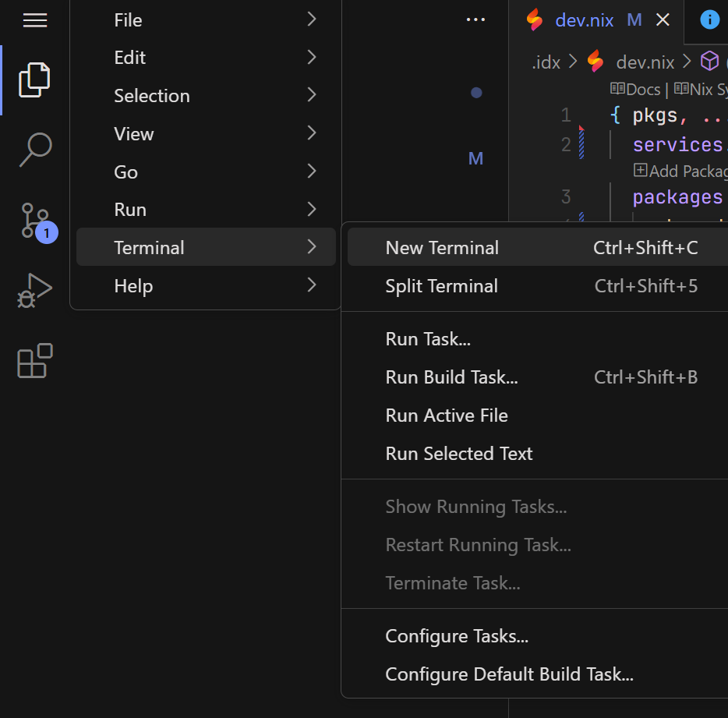The height and width of the screenshot is (718, 728).
Task: Click the chevron arrow beside Run
Action: pyautogui.click(x=312, y=209)
